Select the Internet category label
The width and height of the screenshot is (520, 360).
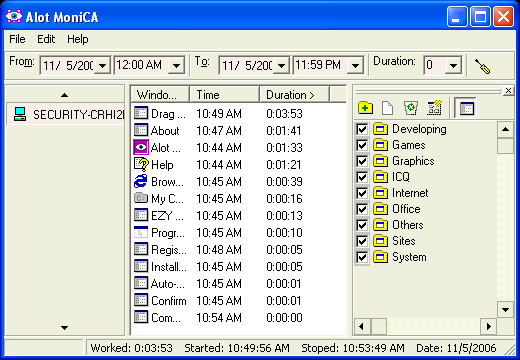(410, 193)
